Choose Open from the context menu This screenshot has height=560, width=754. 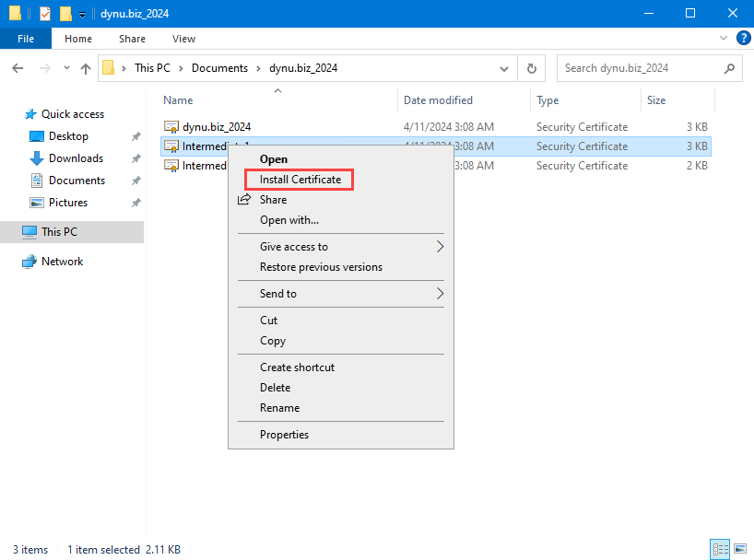[274, 159]
